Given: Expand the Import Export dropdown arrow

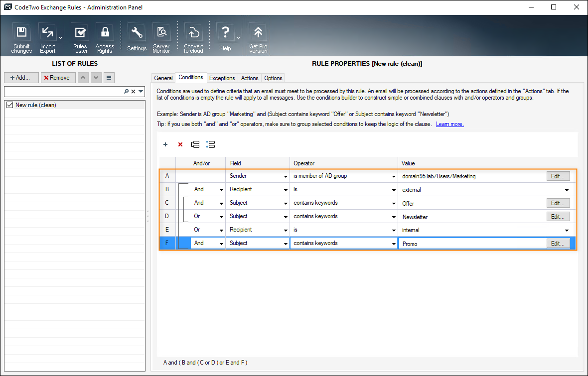Looking at the screenshot, I should (60, 38).
